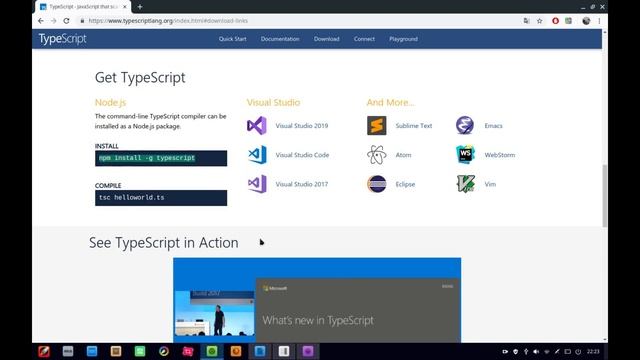
Task: Click the TypeScript logo in header
Action: [x=62, y=39]
